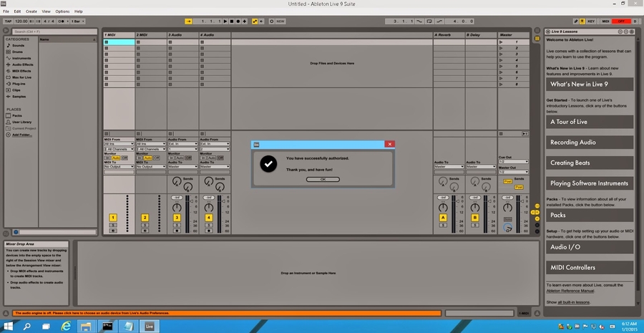Screen dimensions: 644x333
Task: Toggle the metronome in the control bar
Action: 60,21
